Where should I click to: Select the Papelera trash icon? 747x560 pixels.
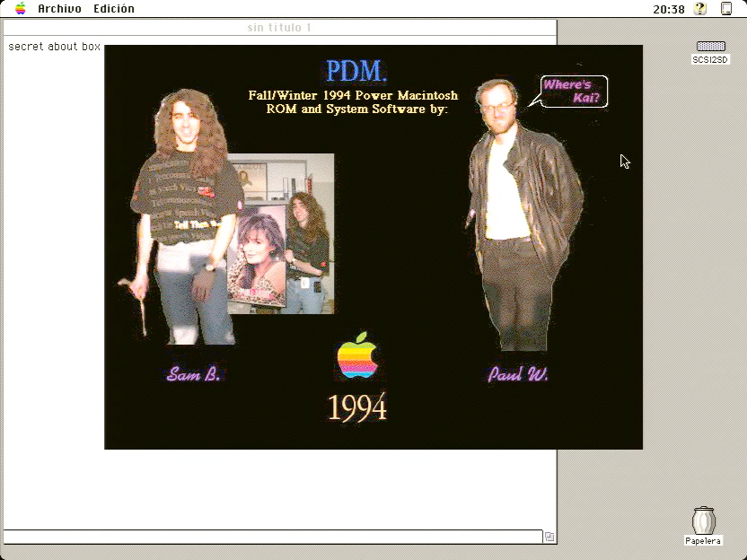[703, 521]
